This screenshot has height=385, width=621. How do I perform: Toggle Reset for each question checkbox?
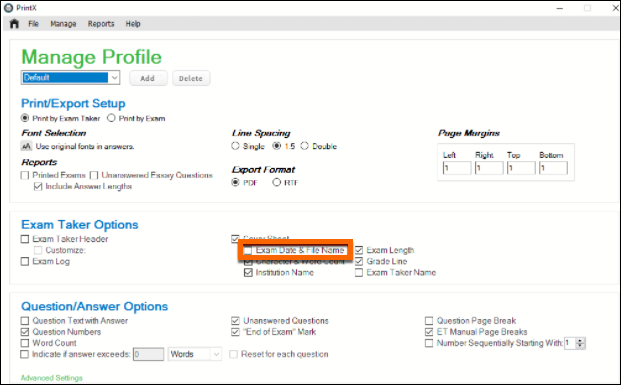234,354
